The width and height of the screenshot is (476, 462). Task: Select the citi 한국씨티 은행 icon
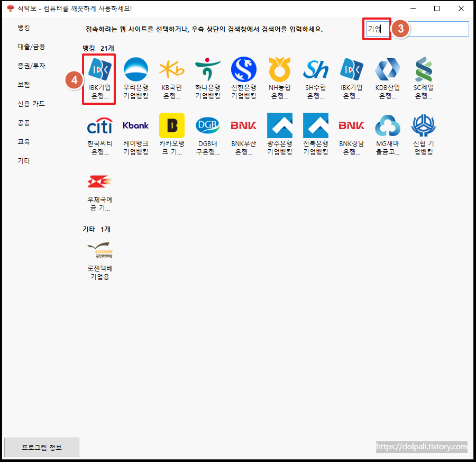(99, 133)
